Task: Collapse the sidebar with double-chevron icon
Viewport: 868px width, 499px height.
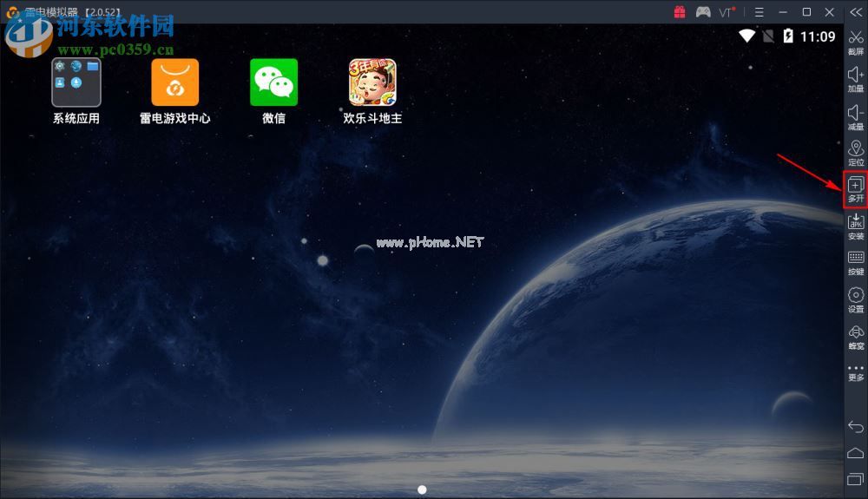Action: click(856, 12)
